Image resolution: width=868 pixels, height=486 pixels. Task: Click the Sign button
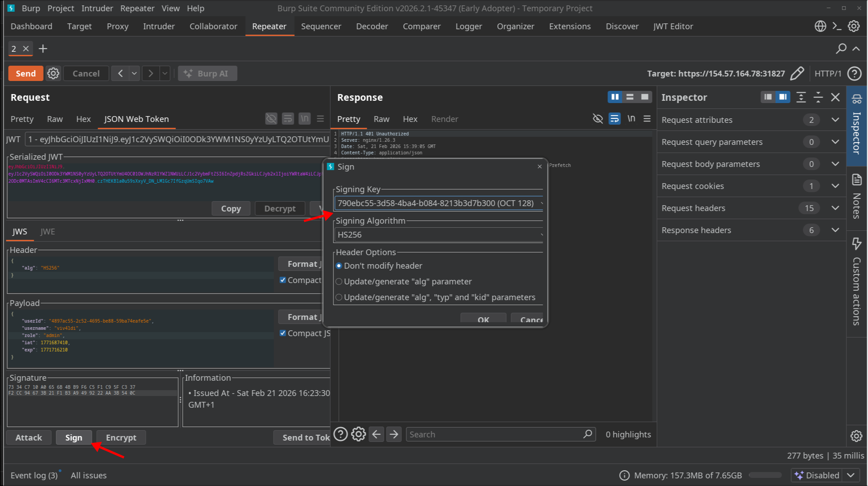point(74,437)
